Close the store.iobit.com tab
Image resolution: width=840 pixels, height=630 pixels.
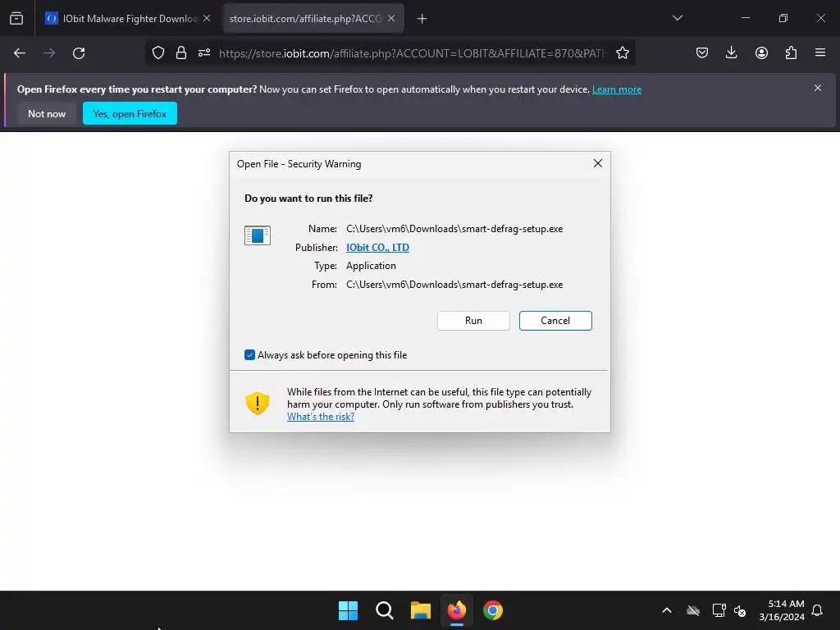tap(391, 18)
